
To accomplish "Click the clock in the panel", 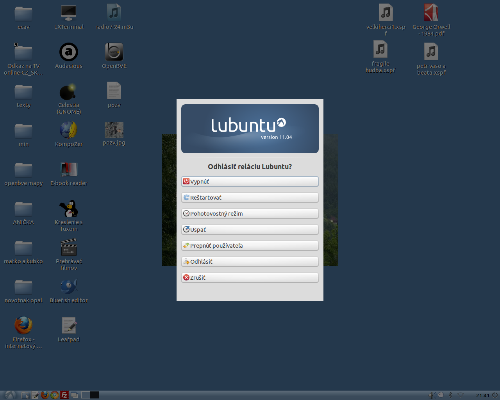I will (x=483, y=395).
